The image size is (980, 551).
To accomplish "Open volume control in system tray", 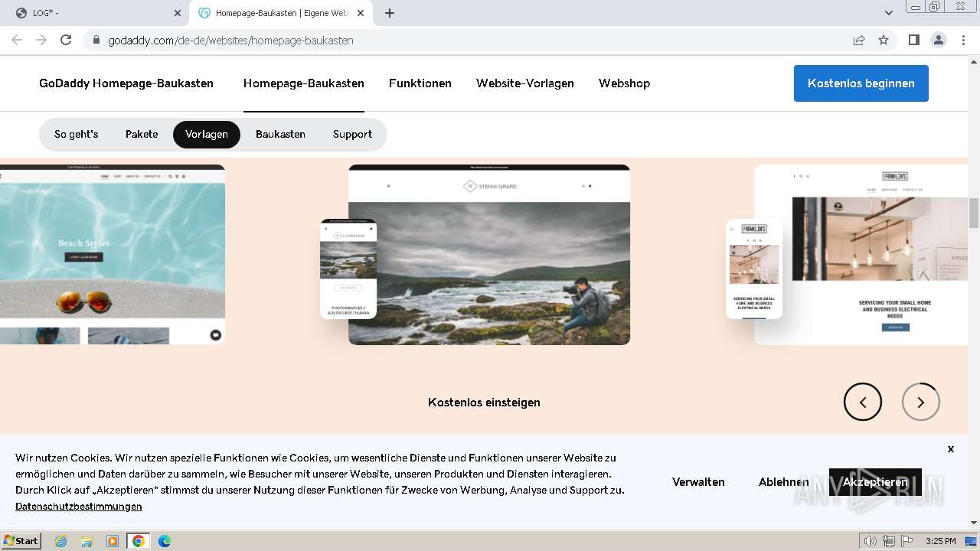I will pos(871,541).
